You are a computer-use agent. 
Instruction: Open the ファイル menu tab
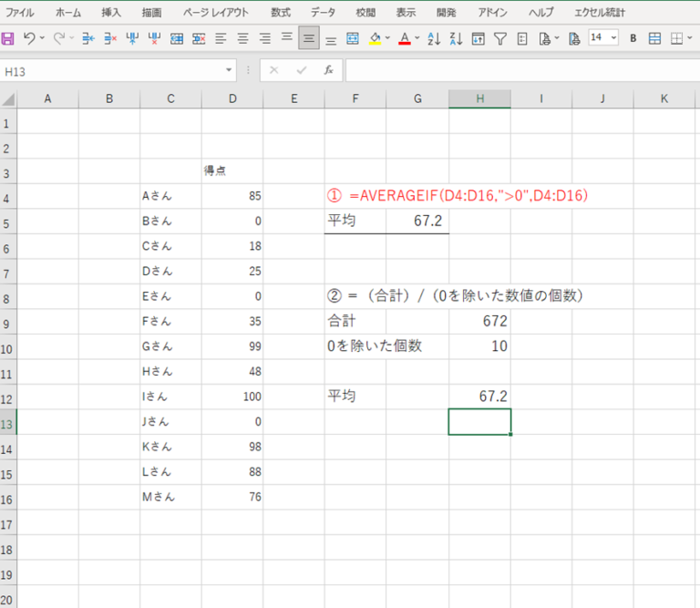coord(20,13)
